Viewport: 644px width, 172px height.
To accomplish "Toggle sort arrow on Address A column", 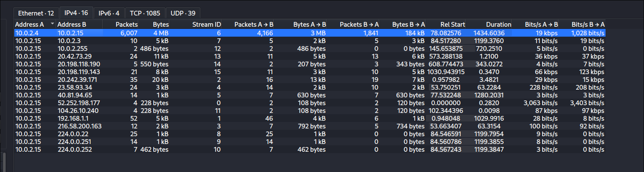I will (53, 24).
